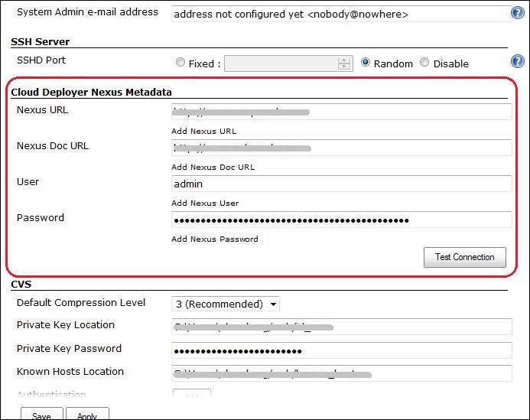Click into the Nexus URL field
The width and height of the screenshot is (530, 420).
tap(341, 112)
